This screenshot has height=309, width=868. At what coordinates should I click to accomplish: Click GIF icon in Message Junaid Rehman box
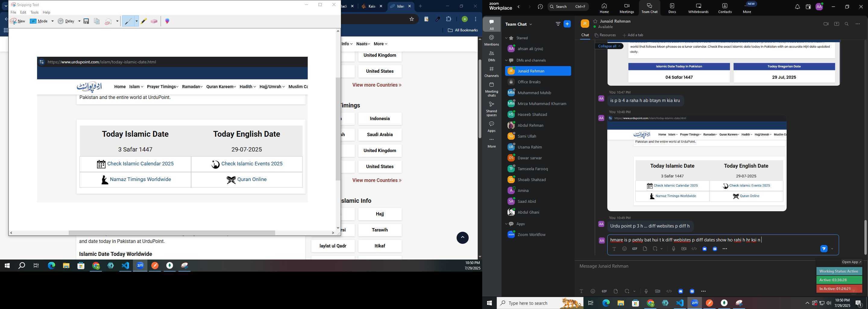tap(604, 291)
